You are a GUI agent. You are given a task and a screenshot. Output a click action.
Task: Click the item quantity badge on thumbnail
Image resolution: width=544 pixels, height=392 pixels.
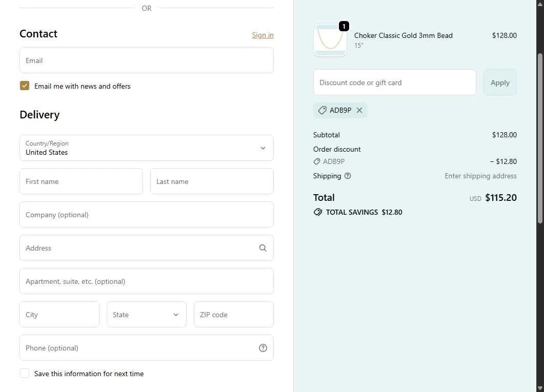point(344,26)
